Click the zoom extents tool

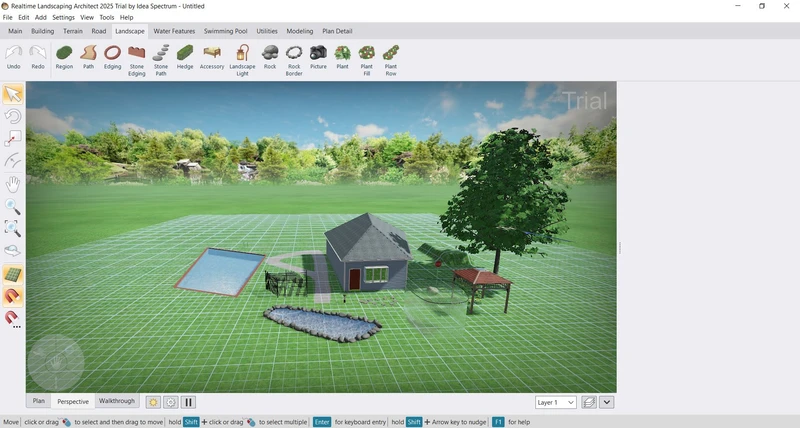(13, 228)
